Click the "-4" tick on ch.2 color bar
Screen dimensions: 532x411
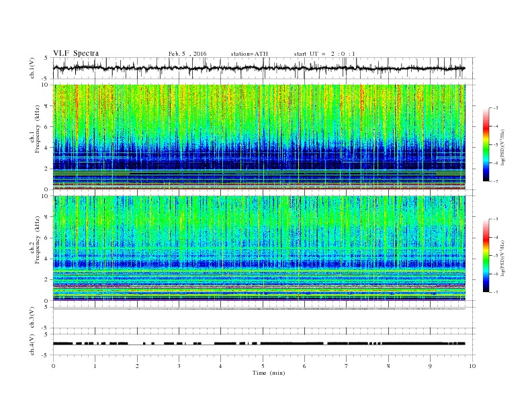tap(496, 237)
